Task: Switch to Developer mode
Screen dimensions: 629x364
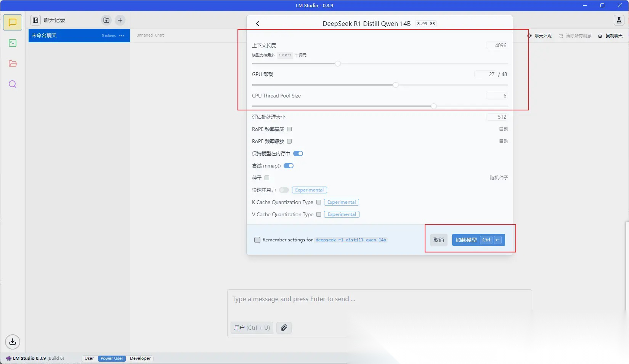Action: (x=140, y=358)
